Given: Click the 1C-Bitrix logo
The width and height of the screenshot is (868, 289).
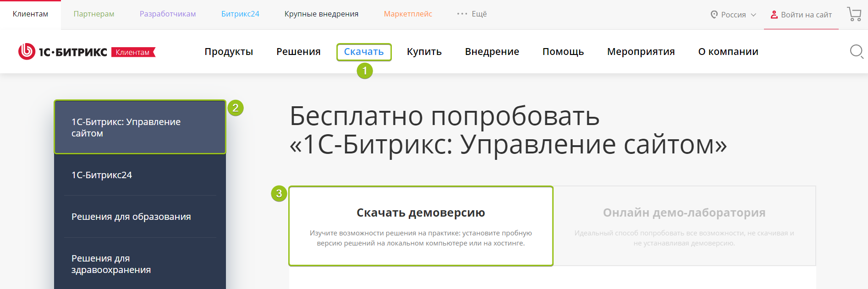Looking at the screenshot, I should click(x=63, y=52).
